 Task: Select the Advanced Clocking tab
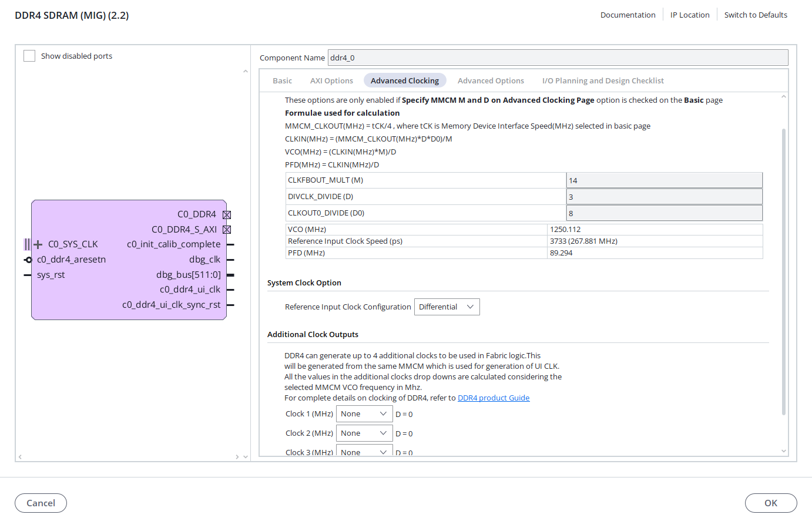[x=405, y=80]
